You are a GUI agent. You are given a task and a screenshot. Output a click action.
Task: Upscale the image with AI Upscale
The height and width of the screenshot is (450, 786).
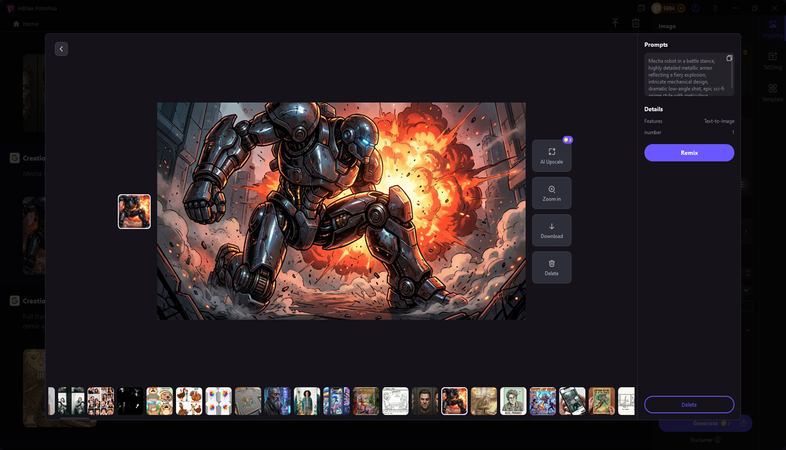tap(551, 155)
